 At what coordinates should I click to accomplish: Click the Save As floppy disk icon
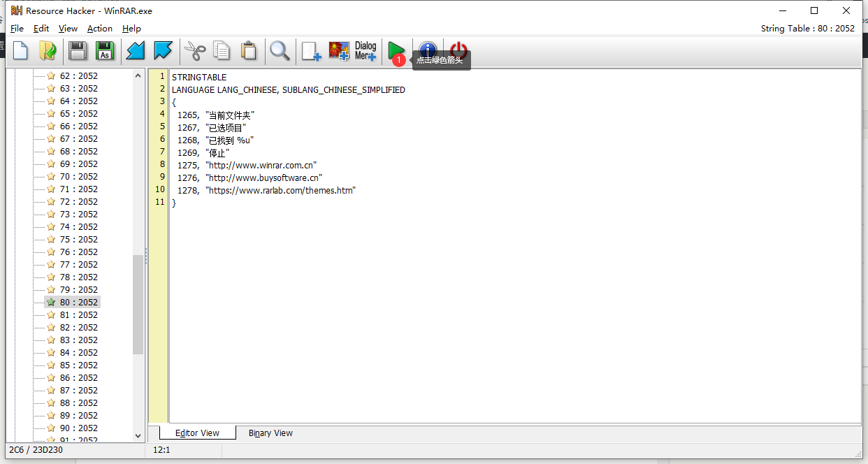[105, 51]
